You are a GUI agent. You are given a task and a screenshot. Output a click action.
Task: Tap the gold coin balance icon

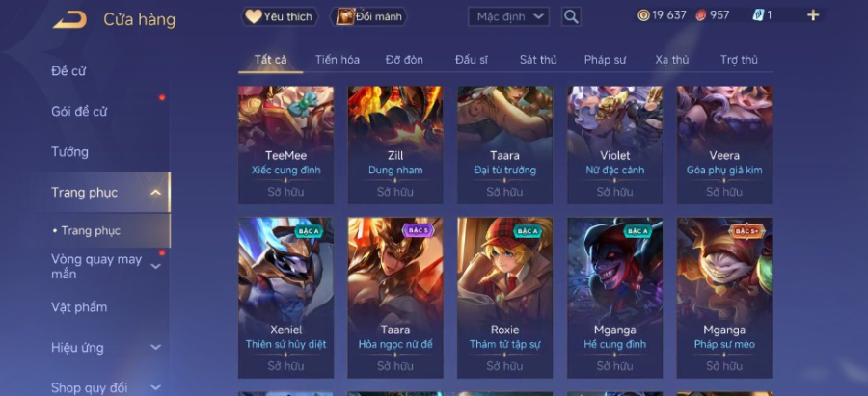pos(643,15)
